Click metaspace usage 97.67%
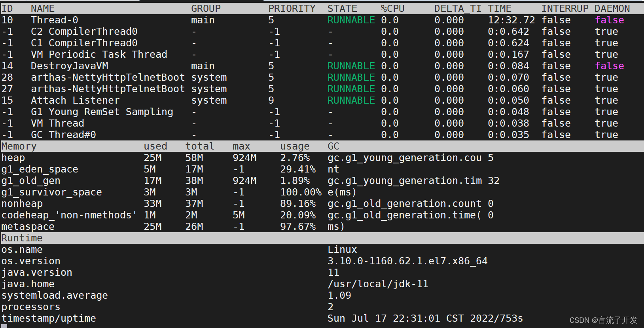 (x=298, y=226)
